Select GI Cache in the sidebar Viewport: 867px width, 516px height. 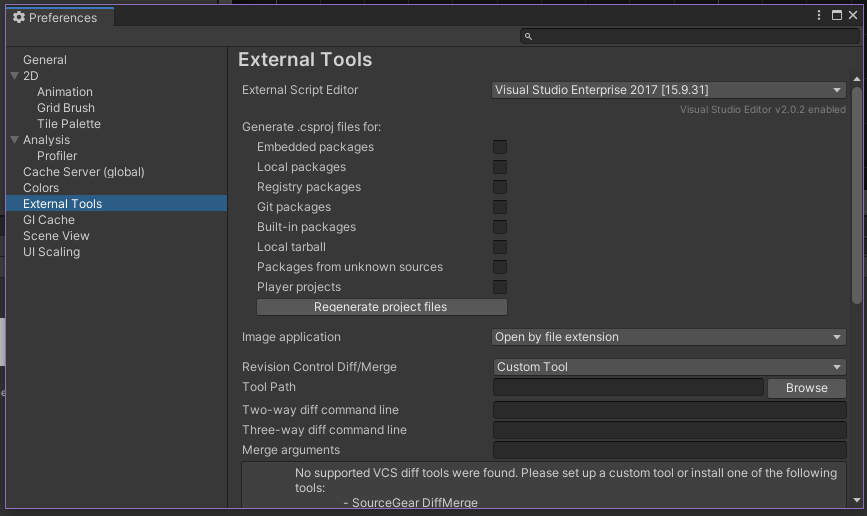tap(49, 220)
